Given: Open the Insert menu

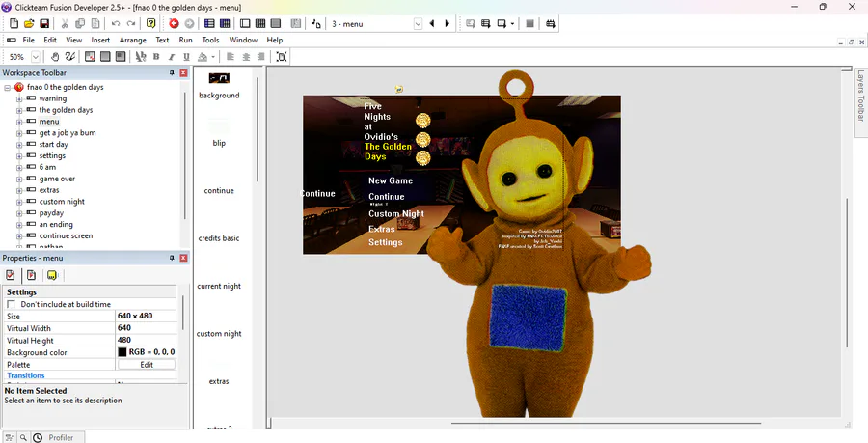Looking at the screenshot, I should tap(100, 40).
